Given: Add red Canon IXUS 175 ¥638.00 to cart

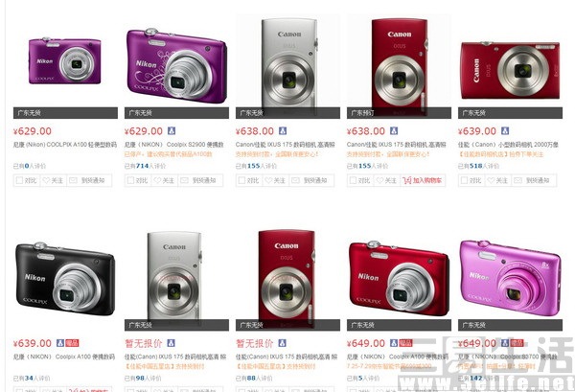Looking at the screenshot, I should (x=423, y=180).
